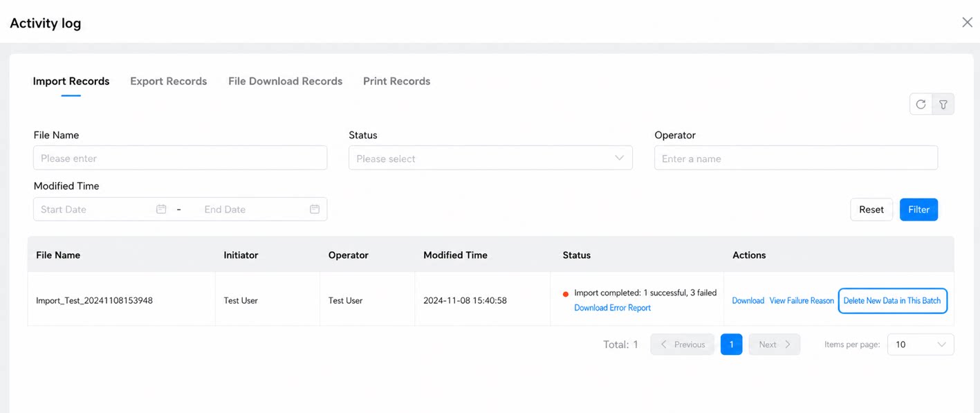The image size is (980, 413).
Task: Click the refresh icon button
Action: click(x=921, y=104)
